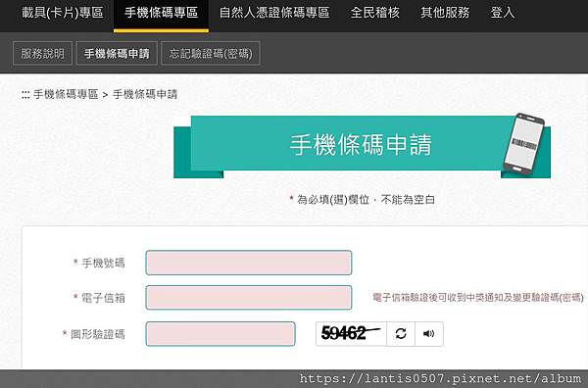Viewport: 588px width, 388px height.
Task: Focus the 電子信箱 input field
Action: point(249,298)
